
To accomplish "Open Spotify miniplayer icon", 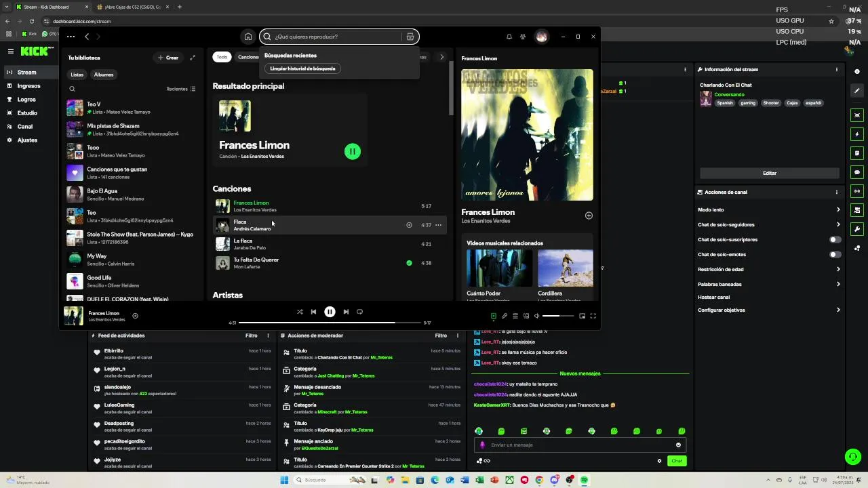I will 582,316.
